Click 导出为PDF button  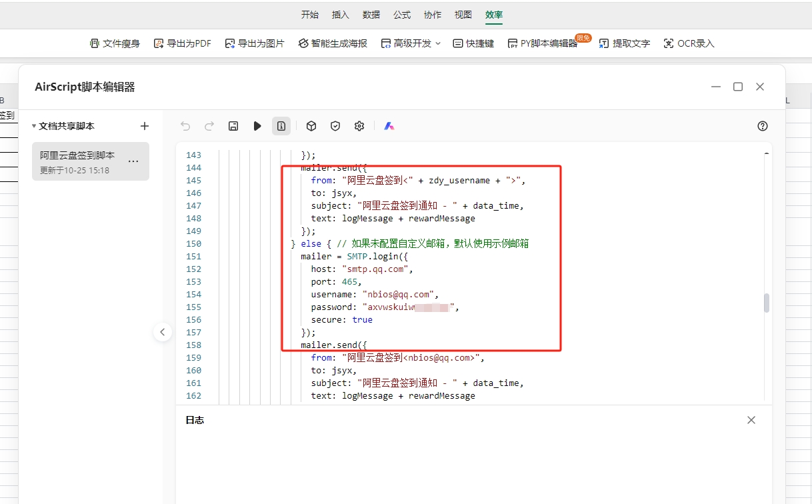tap(182, 43)
